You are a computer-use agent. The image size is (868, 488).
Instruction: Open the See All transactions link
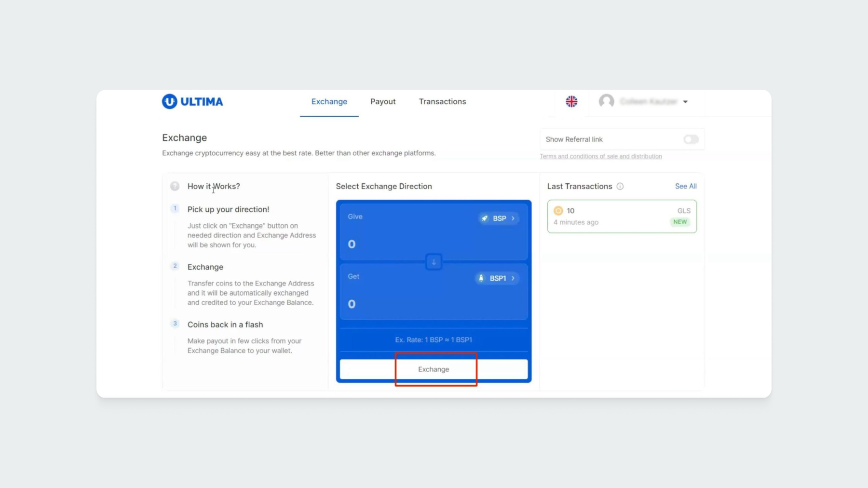685,186
